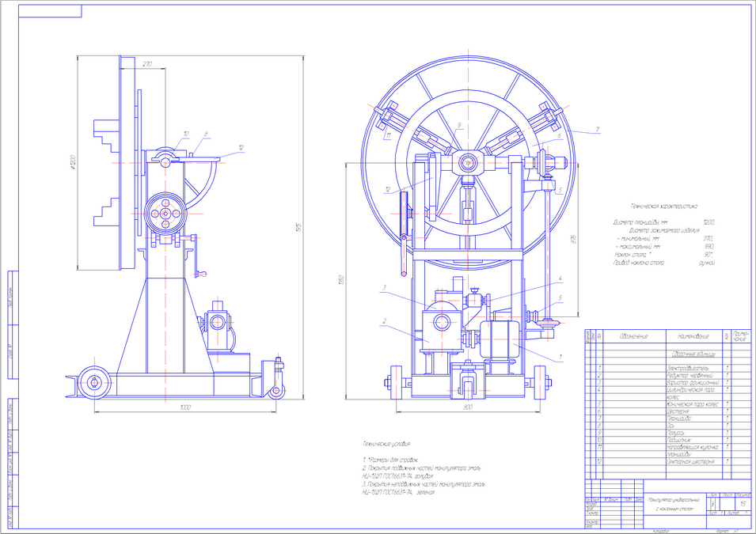Click the 'Наименование' column header
Viewport: 756px width, 534px height.
tap(693, 336)
